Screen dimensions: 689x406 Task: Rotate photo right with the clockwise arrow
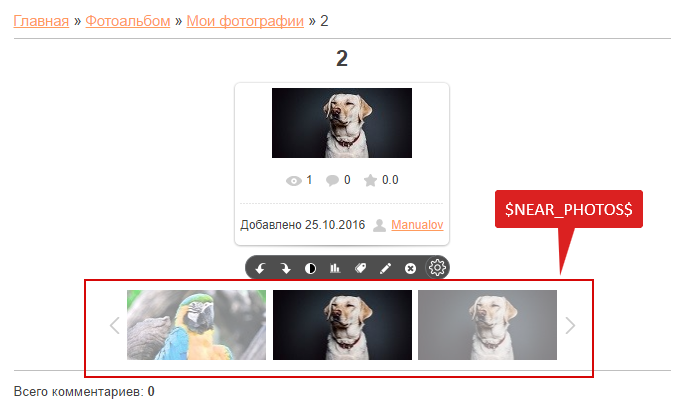click(286, 268)
